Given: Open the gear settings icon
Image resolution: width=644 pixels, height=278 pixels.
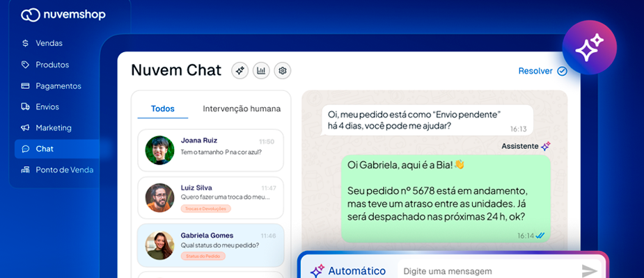Looking at the screenshot, I should click(283, 70).
